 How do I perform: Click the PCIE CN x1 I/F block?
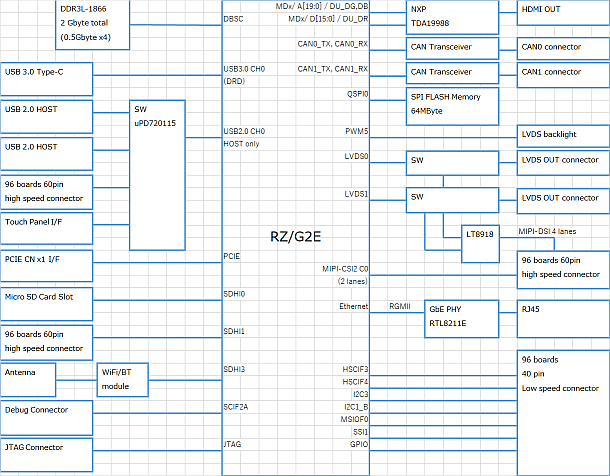click(x=48, y=260)
